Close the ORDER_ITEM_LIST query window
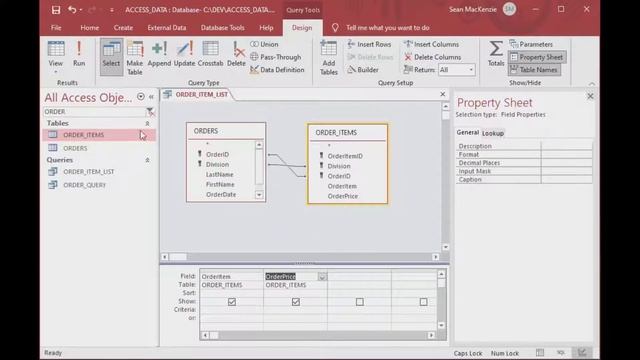Viewport: 640px width, 360px height. (x=442, y=94)
